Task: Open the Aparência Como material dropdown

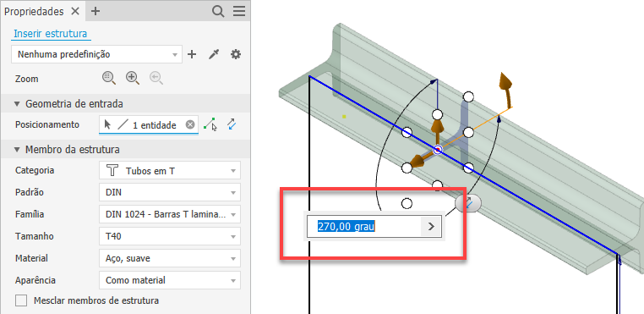Action: point(170,281)
